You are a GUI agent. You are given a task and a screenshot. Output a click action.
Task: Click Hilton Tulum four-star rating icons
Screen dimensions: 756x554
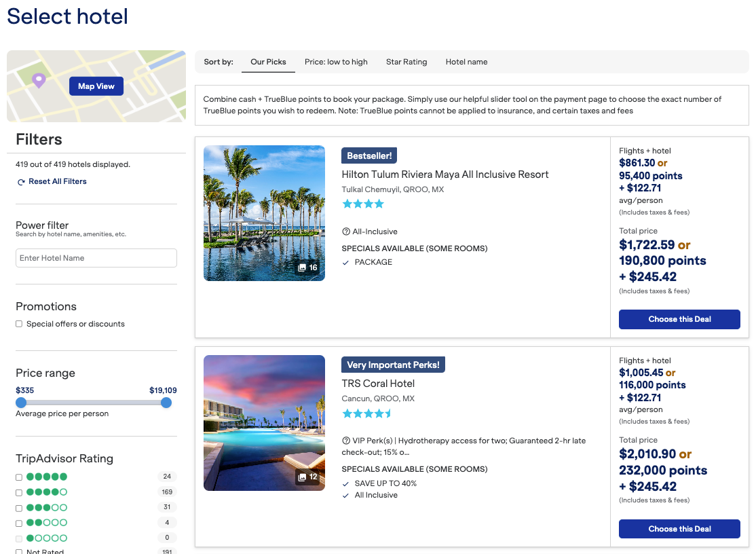(x=363, y=204)
